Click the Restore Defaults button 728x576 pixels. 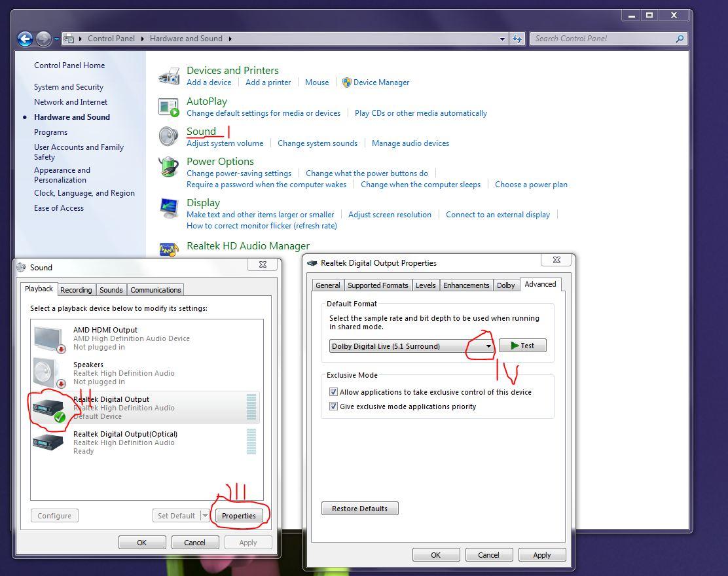click(359, 508)
